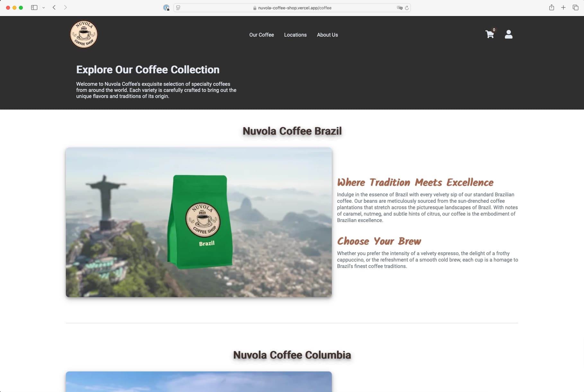Click the paragraph starting 'Indulge in the essence'
Viewport: 584px width, 392px height.
pos(427,207)
